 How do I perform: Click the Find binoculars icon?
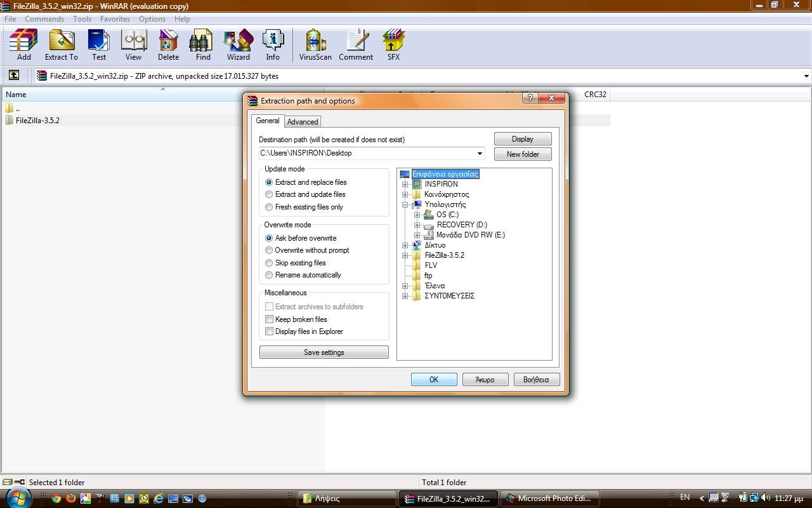pos(203,44)
